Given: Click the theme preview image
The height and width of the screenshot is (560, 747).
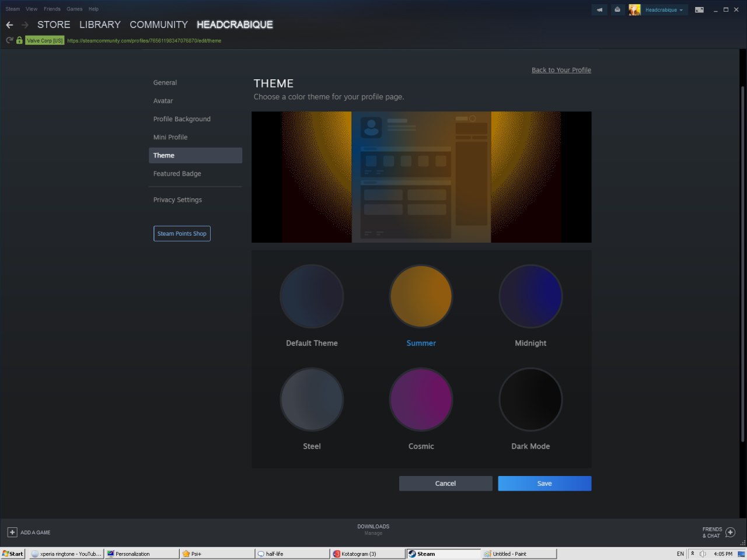Looking at the screenshot, I should (421, 177).
